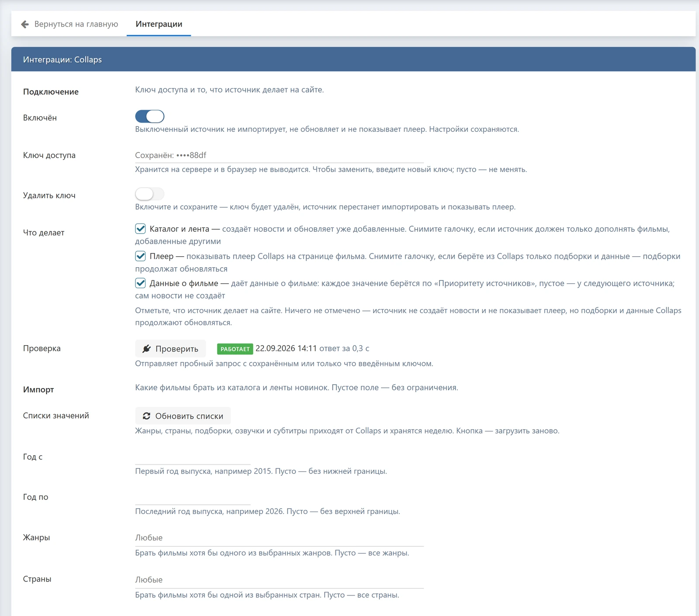The image size is (699, 616).
Task: Click the Импорт section heading
Action: (38, 389)
